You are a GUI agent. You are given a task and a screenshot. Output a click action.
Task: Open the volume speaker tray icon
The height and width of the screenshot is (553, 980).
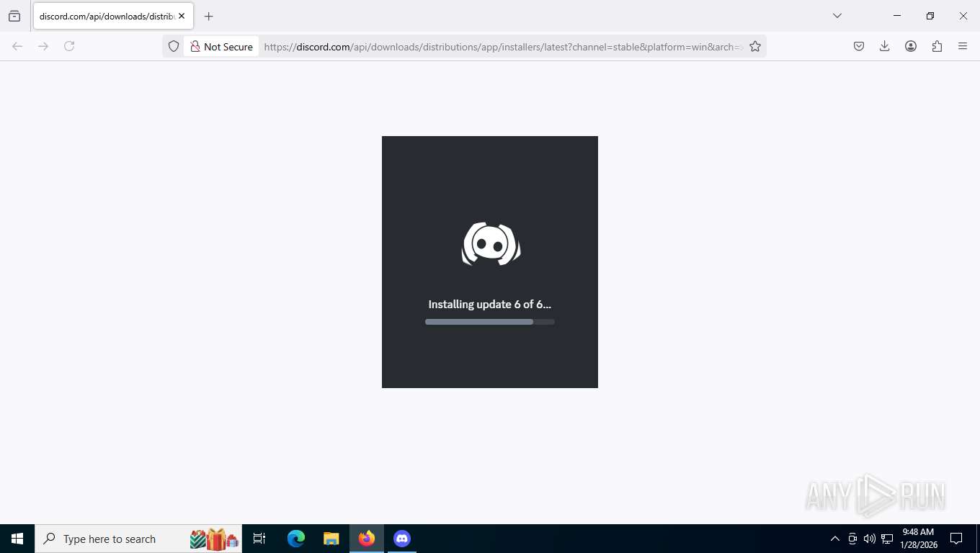point(870,539)
